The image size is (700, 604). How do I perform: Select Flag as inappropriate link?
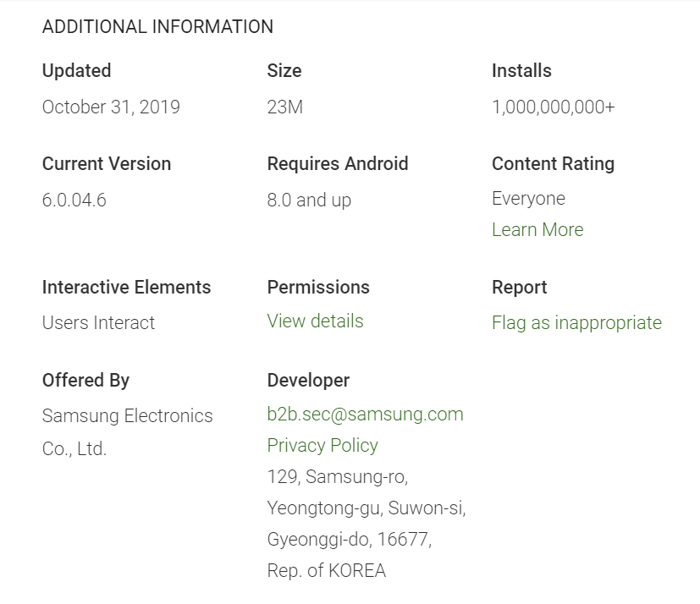tap(576, 323)
